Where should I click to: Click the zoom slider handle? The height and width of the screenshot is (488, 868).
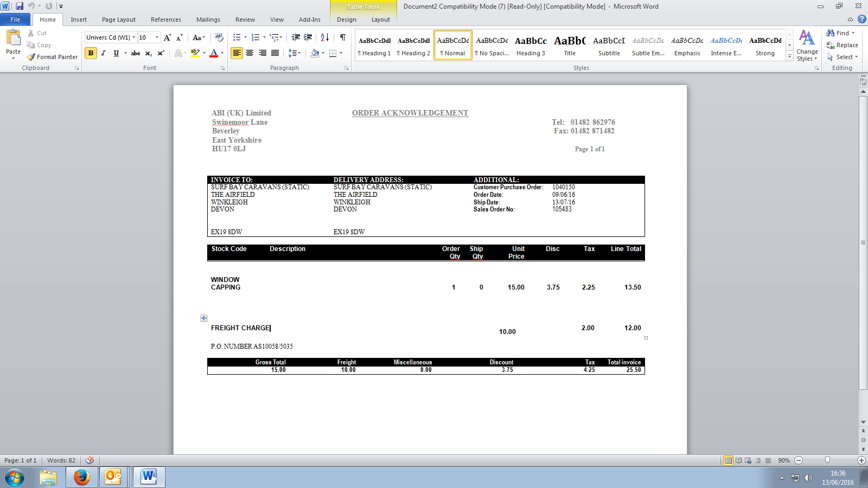(x=827, y=460)
